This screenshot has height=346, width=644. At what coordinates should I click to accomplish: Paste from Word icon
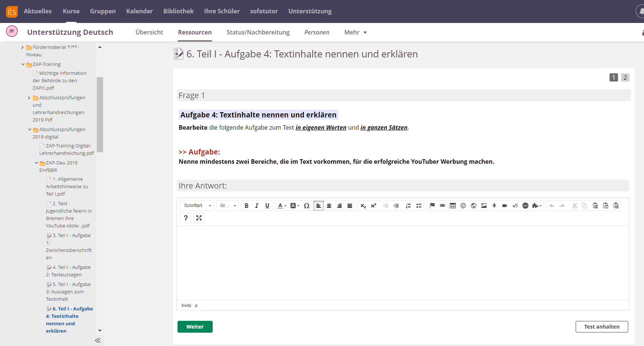(616, 206)
